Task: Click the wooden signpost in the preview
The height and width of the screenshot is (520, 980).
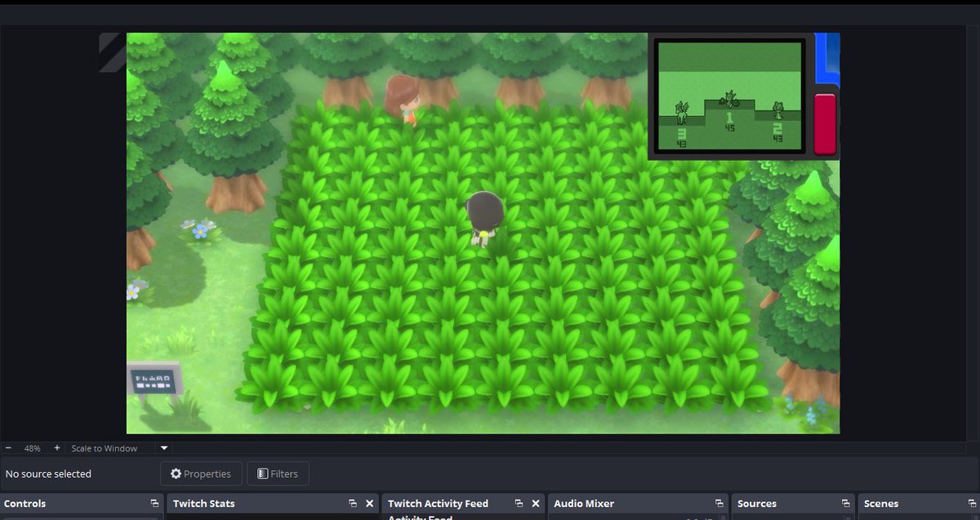Action: click(154, 380)
